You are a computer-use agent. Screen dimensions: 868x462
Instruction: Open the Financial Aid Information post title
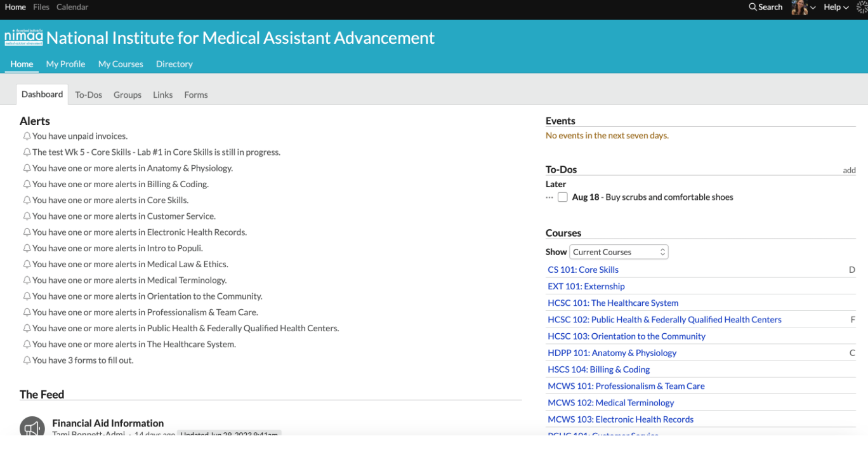click(108, 423)
